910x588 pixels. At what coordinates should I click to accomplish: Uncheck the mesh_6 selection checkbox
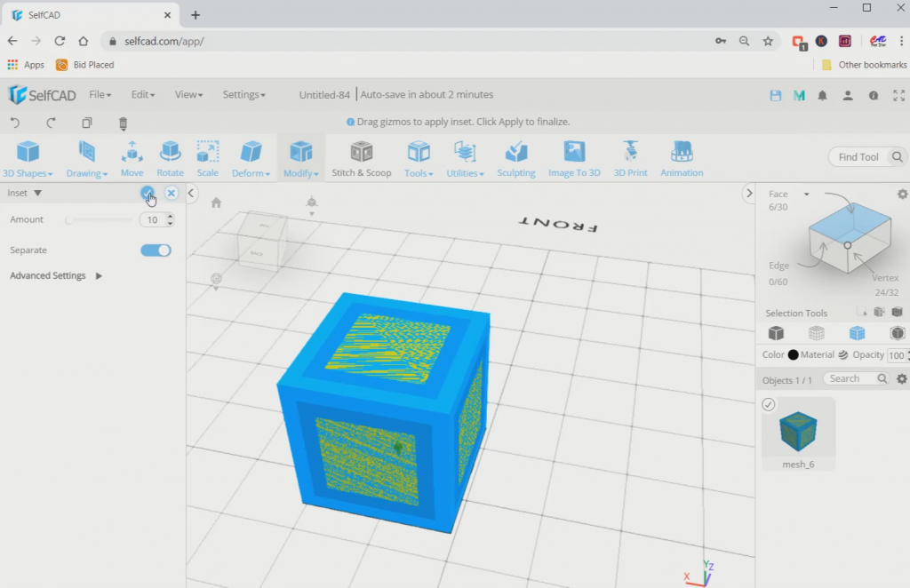(767, 404)
